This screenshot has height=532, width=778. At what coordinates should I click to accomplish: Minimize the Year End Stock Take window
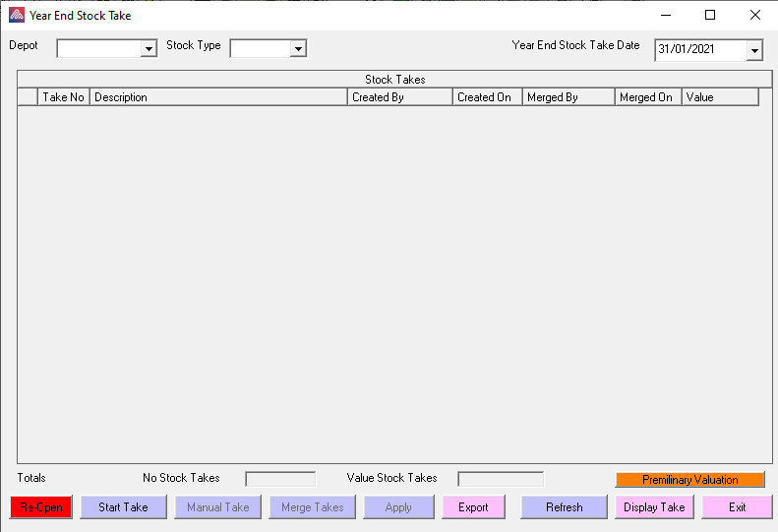(x=666, y=15)
